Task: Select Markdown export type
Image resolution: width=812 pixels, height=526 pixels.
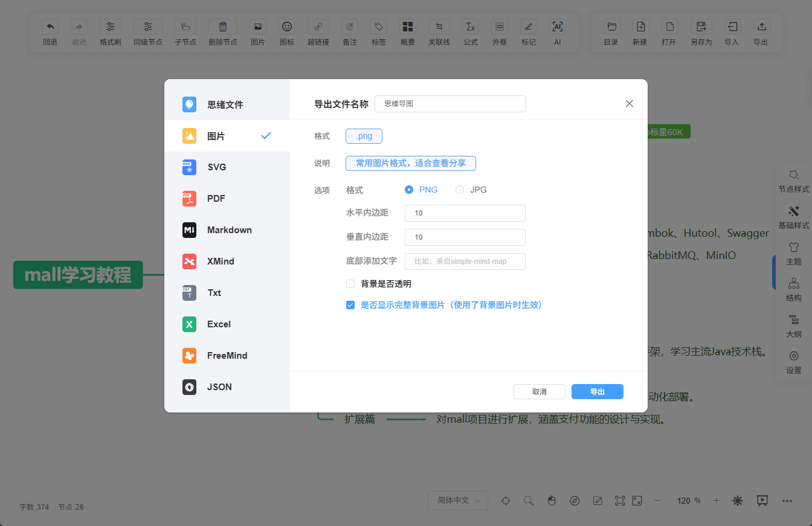Action: coord(229,230)
